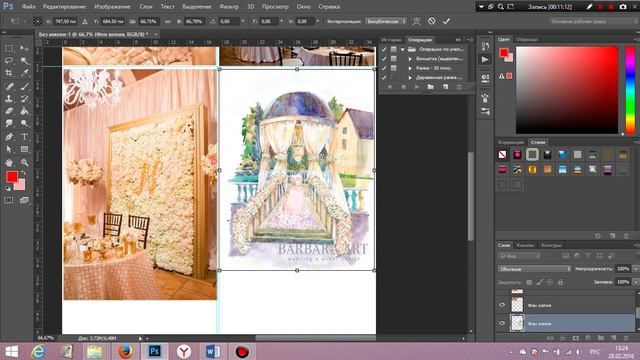Expand the 'Рамка - 50 пикс' action
The width and height of the screenshot is (640, 360).
coord(410,68)
